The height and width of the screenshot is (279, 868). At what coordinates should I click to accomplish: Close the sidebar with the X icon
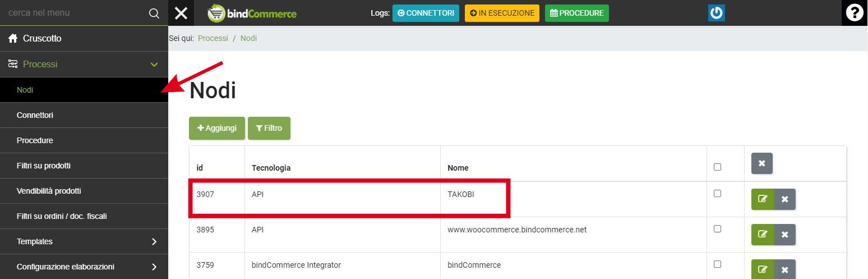click(x=181, y=13)
